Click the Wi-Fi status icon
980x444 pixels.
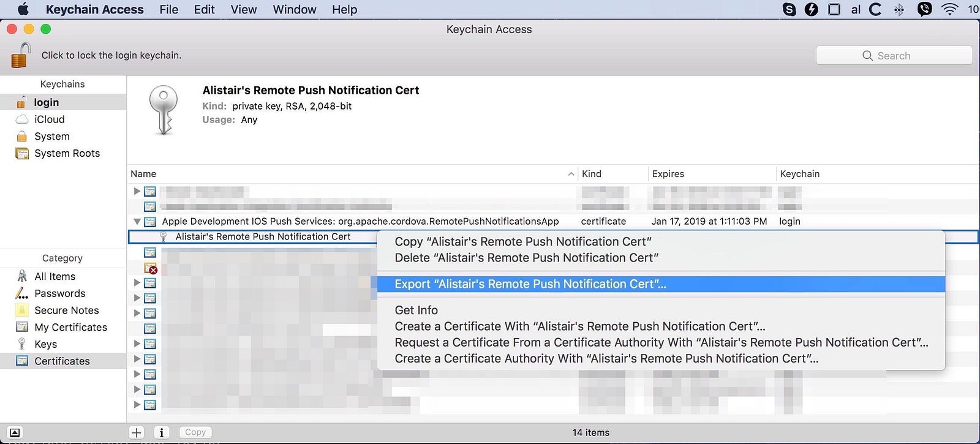coord(949,9)
